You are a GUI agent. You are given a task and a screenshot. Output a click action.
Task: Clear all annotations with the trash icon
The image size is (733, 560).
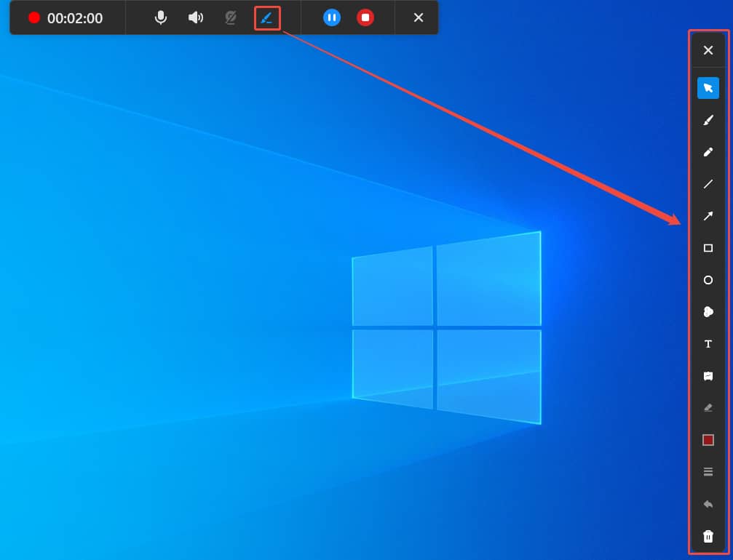(x=708, y=536)
